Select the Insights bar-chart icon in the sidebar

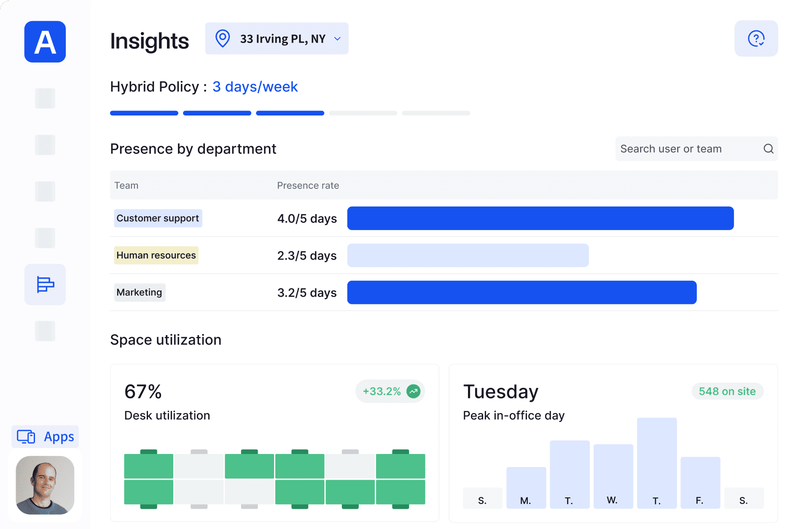(45, 285)
